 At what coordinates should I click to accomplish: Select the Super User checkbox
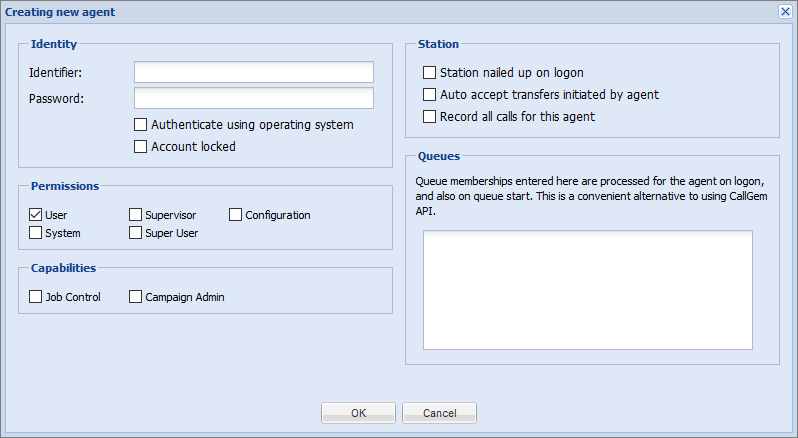135,232
